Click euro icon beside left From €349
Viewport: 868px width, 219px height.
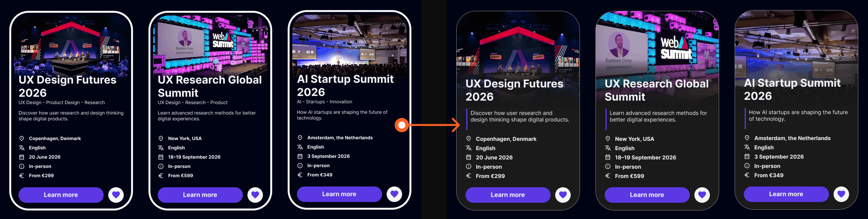tap(300, 175)
